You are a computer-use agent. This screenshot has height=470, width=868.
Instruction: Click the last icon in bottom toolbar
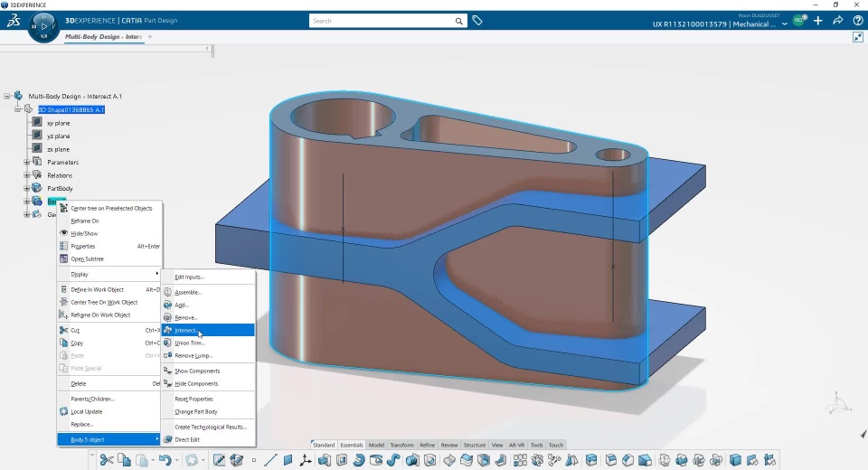(769, 460)
